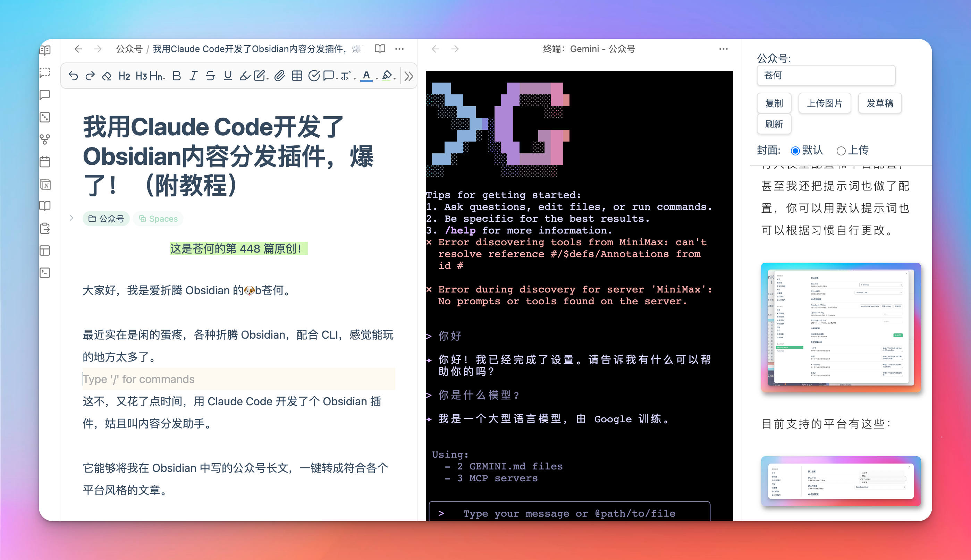The height and width of the screenshot is (560, 971).
Task: Click the font color A swatch
Action: click(366, 76)
